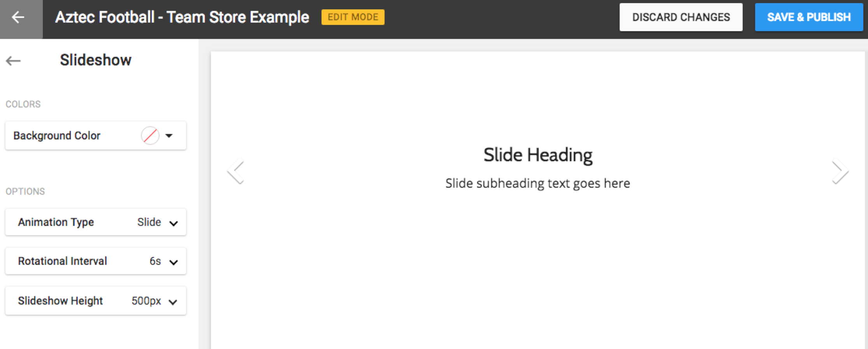868x349 pixels.
Task: Click the back arrow in the Slideshow panel
Action: 13,61
